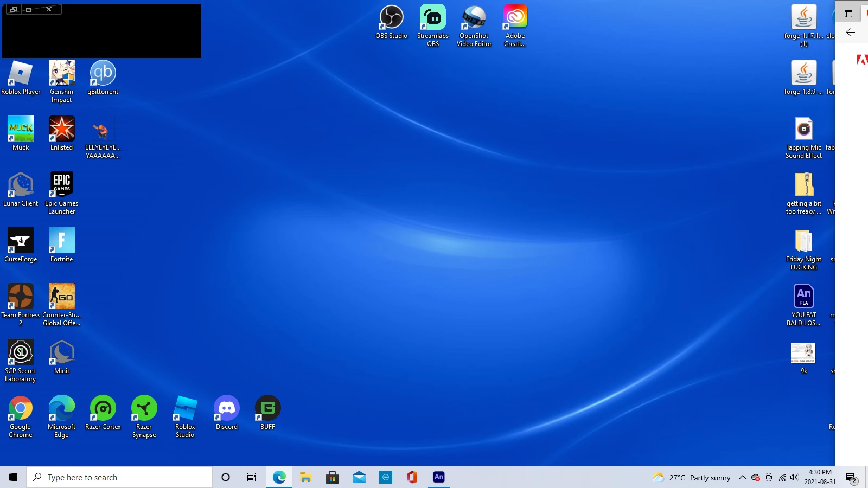
Task: Open the blue Dell app taskbar icon
Action: pos(386,477)
